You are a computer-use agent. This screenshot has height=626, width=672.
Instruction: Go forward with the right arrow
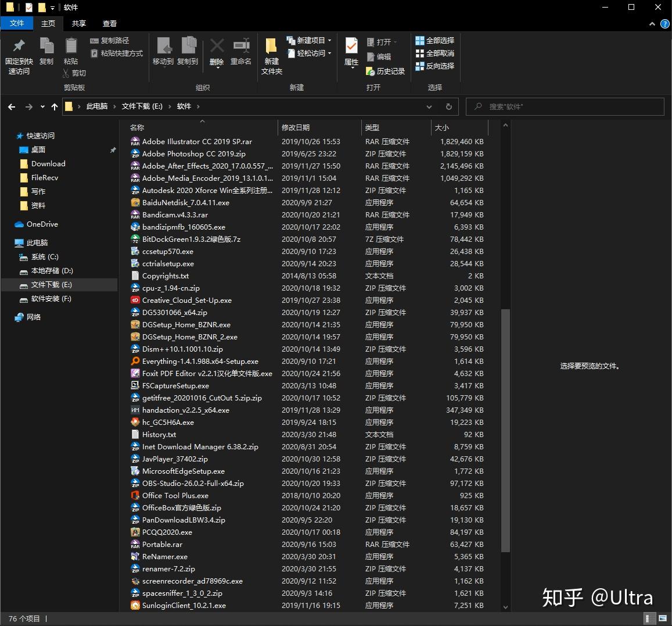(28, 107)
